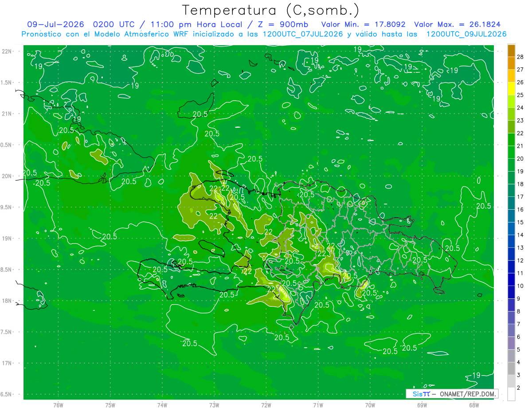The image size is (532, 411).
Task: Click the '22N' latitude axis label
Action: [6, 51]
